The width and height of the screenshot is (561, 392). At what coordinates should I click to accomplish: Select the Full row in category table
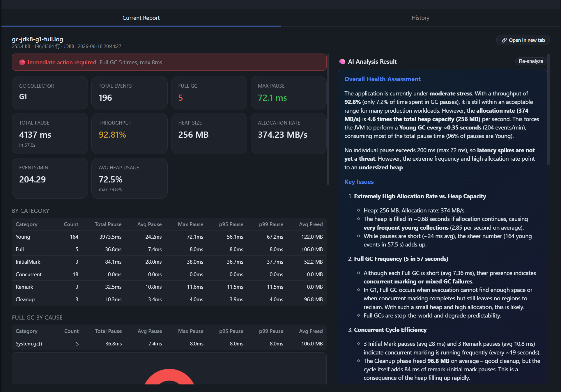[169, 249]
